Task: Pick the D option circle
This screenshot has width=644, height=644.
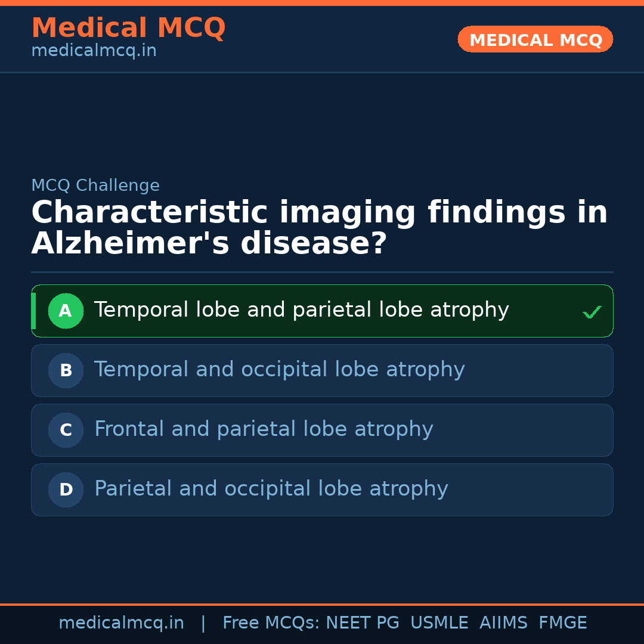Action: [x=66, y=490]
